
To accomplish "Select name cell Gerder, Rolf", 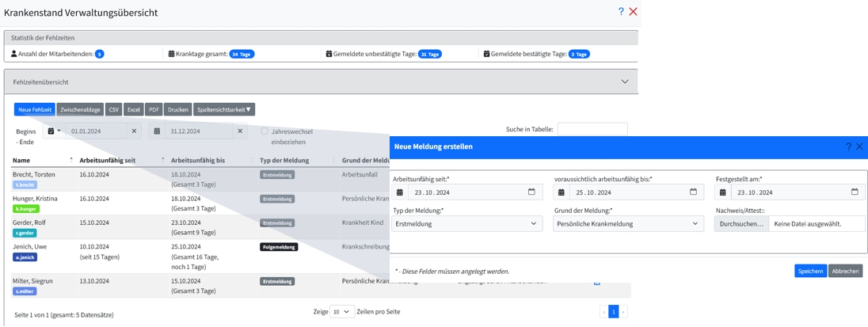I will (29, 222).
